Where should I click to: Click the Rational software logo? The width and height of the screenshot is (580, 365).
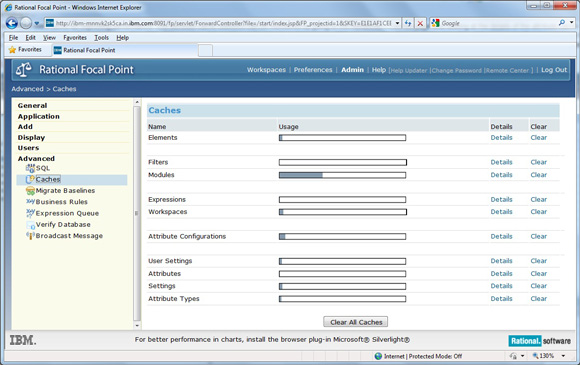539,341
